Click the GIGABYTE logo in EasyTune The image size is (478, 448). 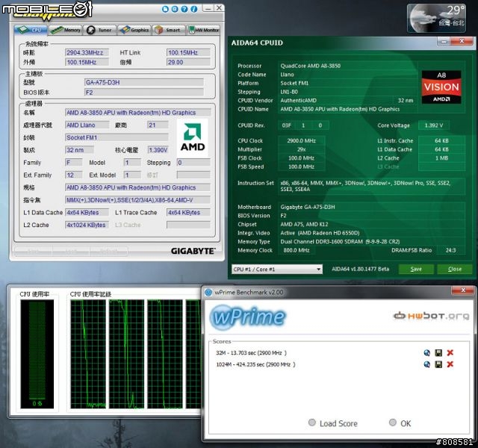(x=193, y=251)
